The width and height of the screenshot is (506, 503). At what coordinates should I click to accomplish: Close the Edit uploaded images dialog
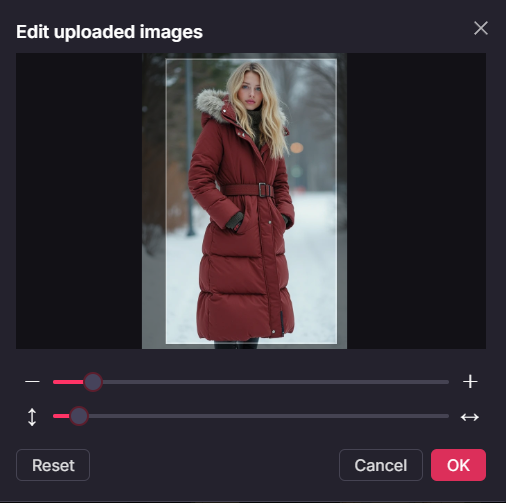point(481,28)
